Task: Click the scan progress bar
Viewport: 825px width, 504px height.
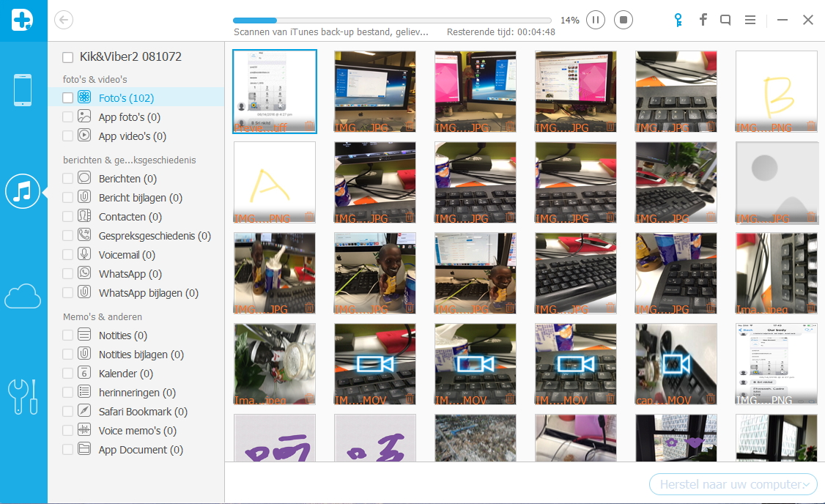Action: click(392, 21)
